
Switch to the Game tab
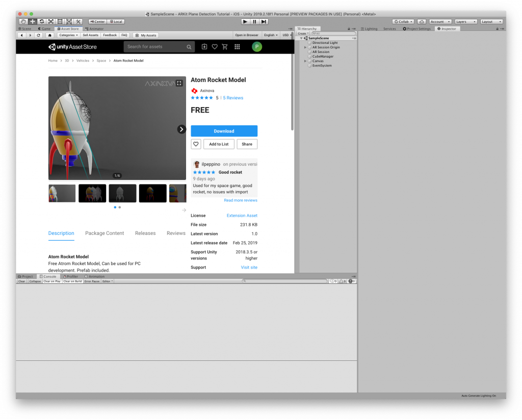pos(44,29)
